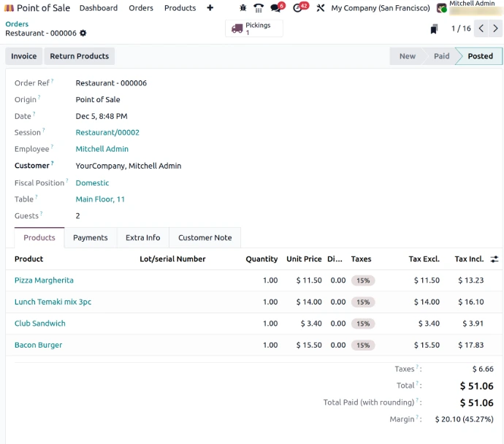
Task: Toggle optional columns adjustment icon
Action: pos(495,259)
